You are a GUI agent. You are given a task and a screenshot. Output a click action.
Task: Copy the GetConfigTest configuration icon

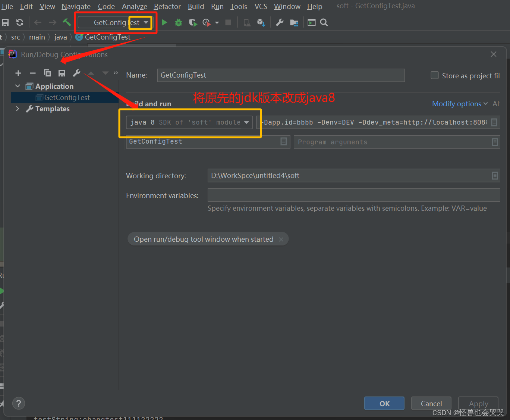(47, 73)
